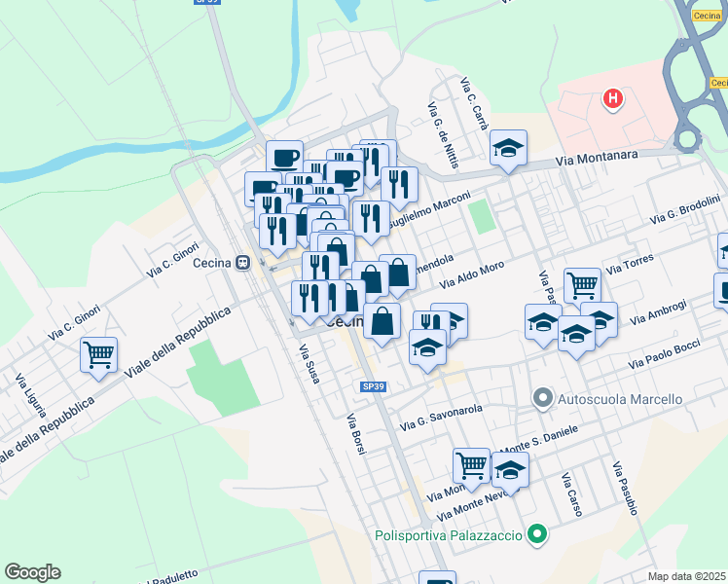Open the Polisportiva Palazzaccio place name
Screen dimensions: 728x584
click(449, 535)
